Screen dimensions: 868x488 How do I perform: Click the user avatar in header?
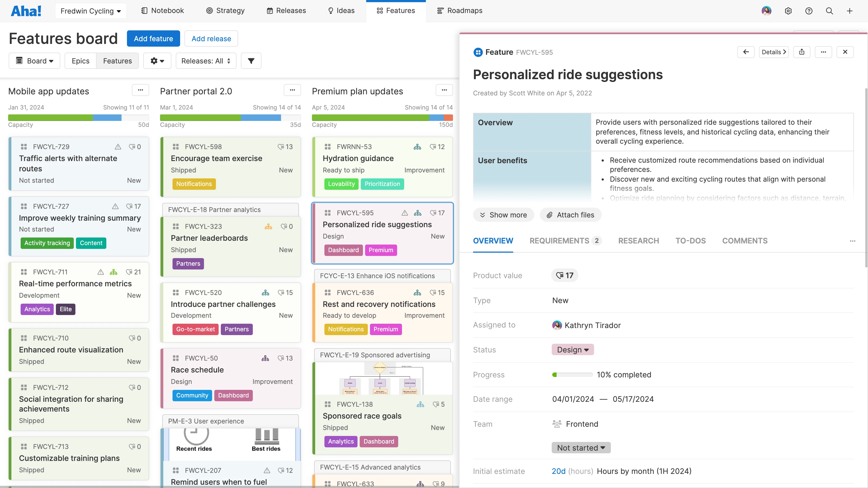[766, 11]
